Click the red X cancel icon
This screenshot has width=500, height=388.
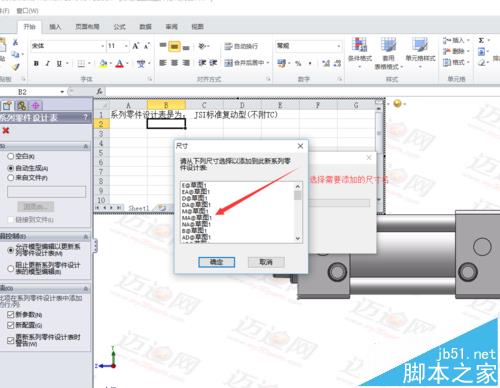pyautogui.click(x=6, y=130)
